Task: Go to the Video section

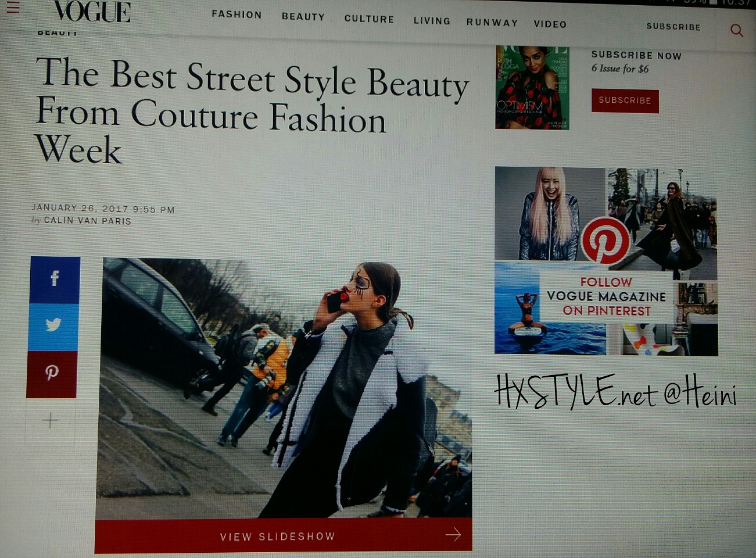Action: click(550, 24)
